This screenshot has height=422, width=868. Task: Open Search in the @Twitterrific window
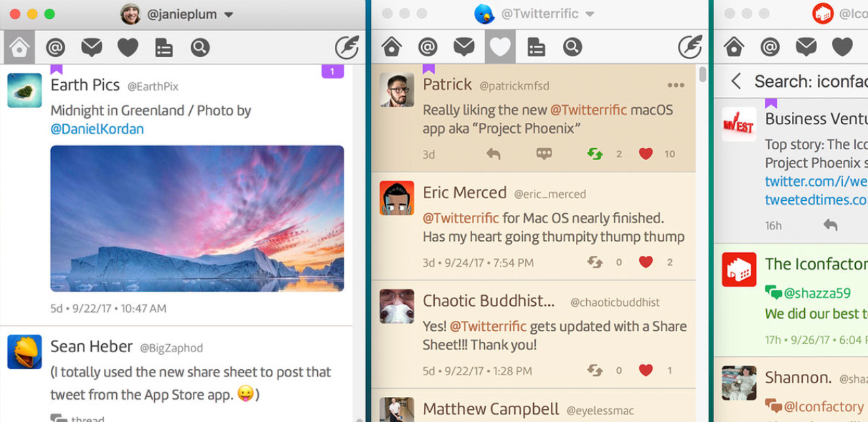point(572,47)
